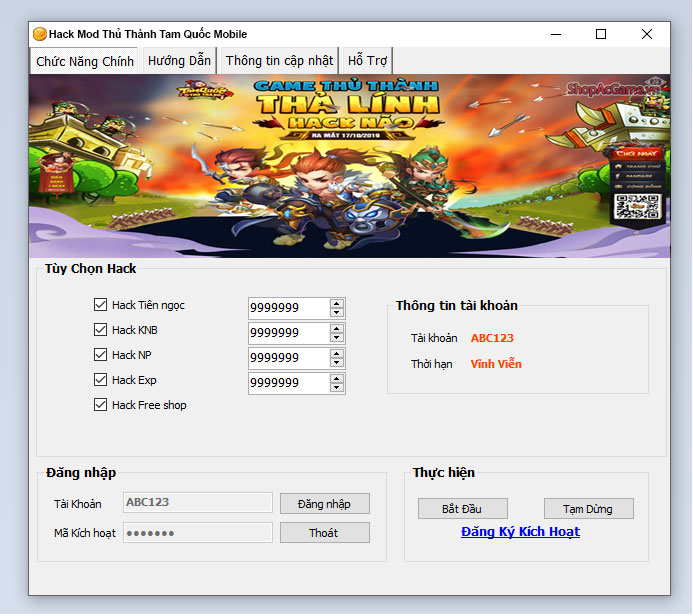This screenshot has height=616, width=693.
Task: Decrease the Hack NP value with down arrow
Action: tap(337, 362)
